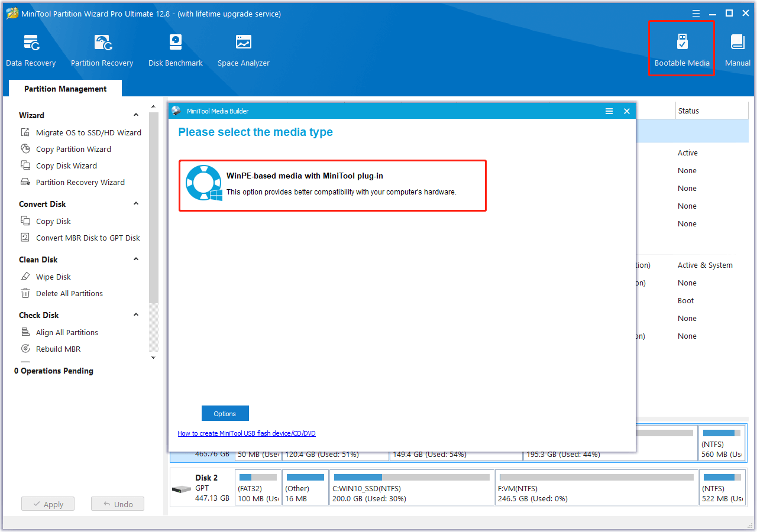This screenshot has height=532, width=757.
Task: Click Active & System status cell
Action: click(x=705, y=265)
